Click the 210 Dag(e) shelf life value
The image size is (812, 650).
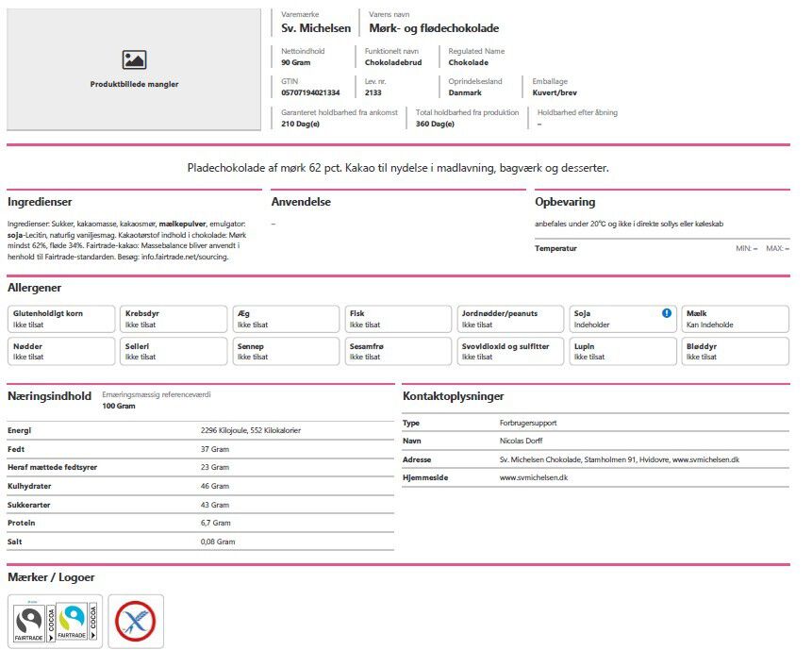300,124
